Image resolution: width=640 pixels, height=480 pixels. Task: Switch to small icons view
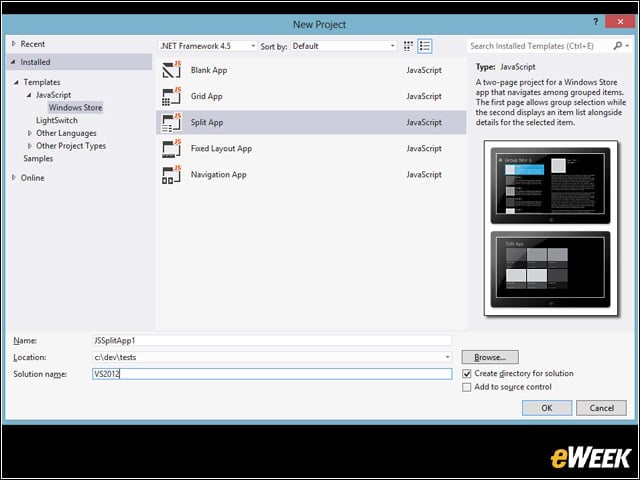(408, 46)
